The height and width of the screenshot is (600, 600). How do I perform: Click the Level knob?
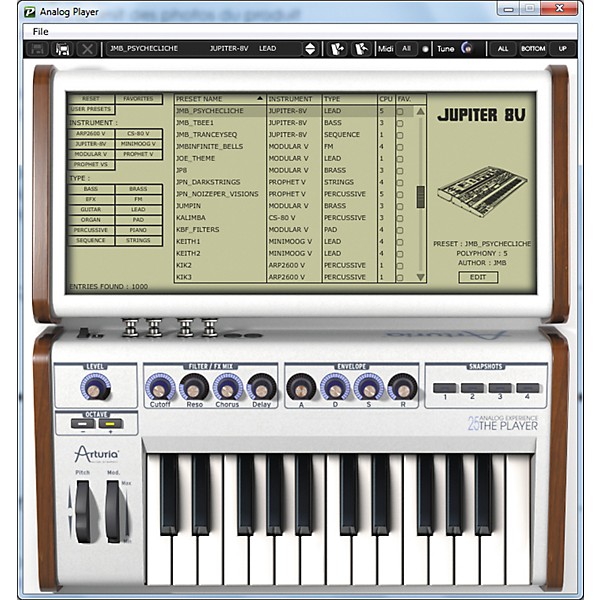point(95,388)
